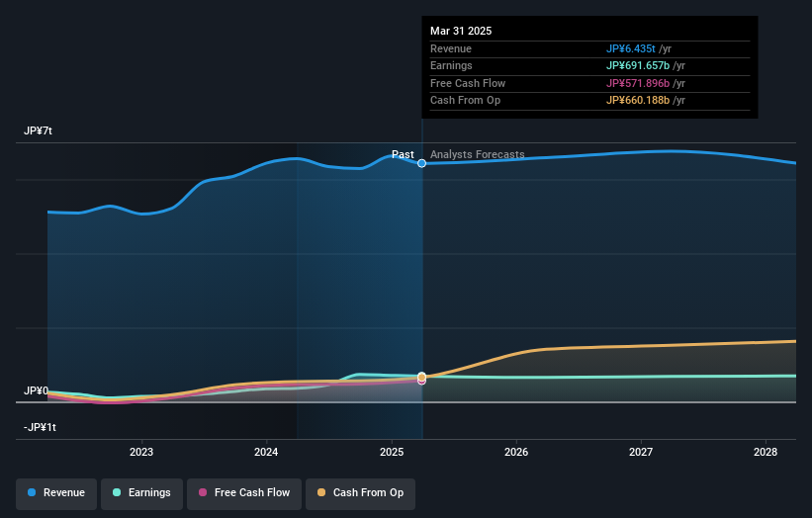Click the Past label on the chart
The image size is (812, 518).
(403, 155)
